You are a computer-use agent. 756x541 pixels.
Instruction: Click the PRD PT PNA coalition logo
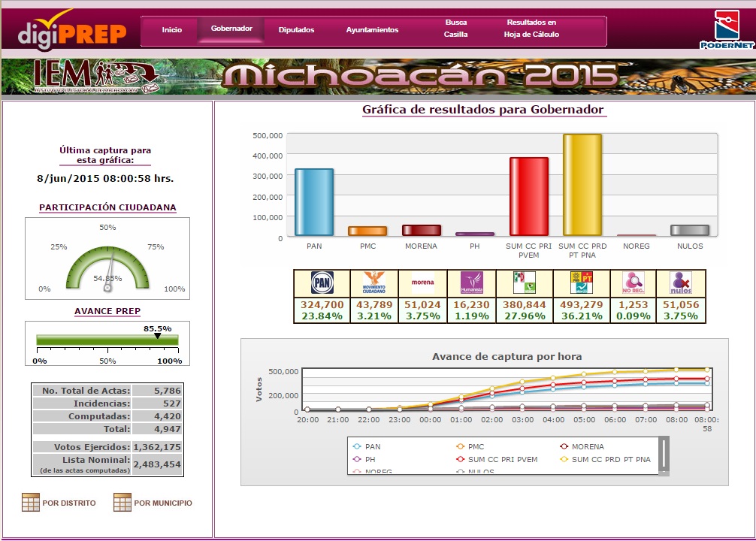(582, 283)
